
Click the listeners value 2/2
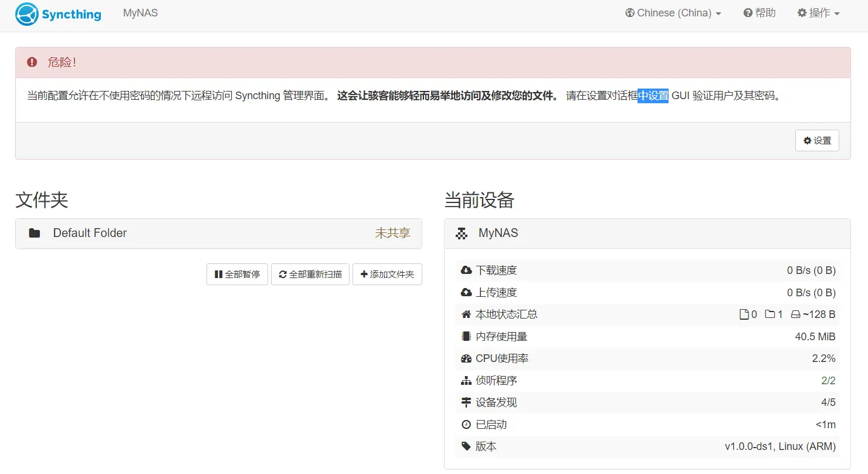(x=828, y=381)
